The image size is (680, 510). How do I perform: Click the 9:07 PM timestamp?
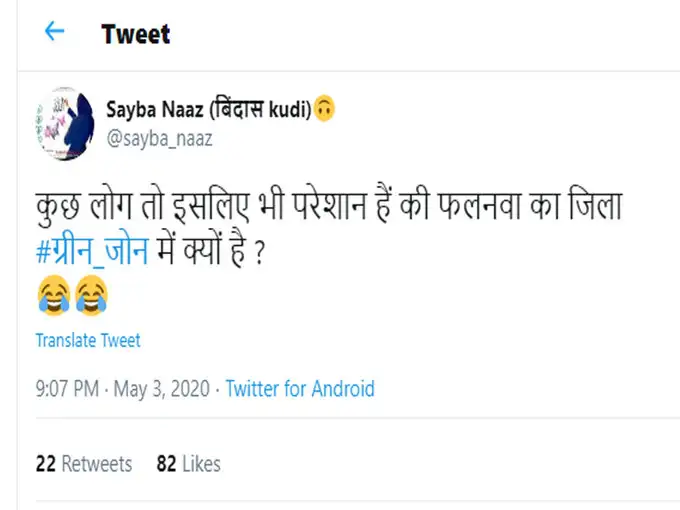[67, 389]
